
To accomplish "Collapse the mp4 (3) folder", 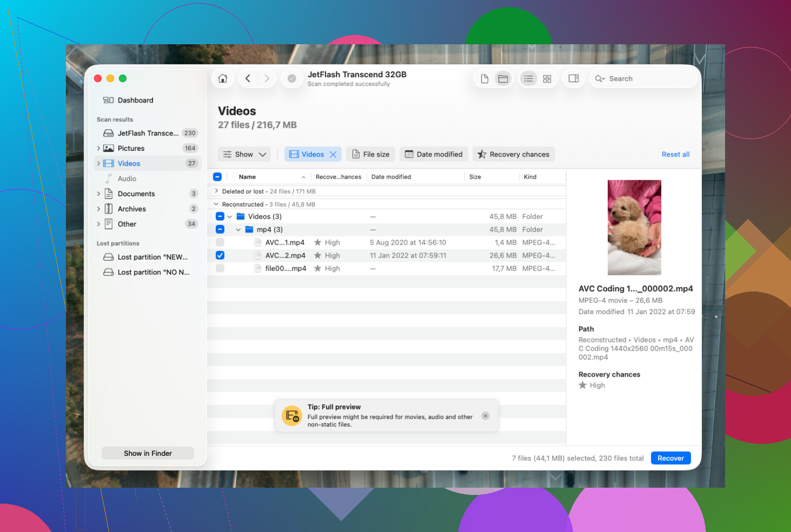I will 238,230.
